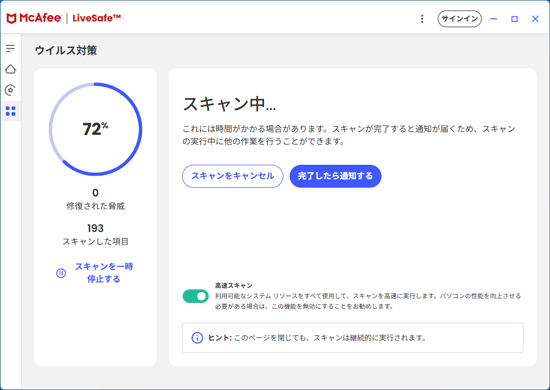Image resolution: width=550 pixels, height=390 pixels.
Task: Click the サインイン sign-in button
Action: pos(459,19)
